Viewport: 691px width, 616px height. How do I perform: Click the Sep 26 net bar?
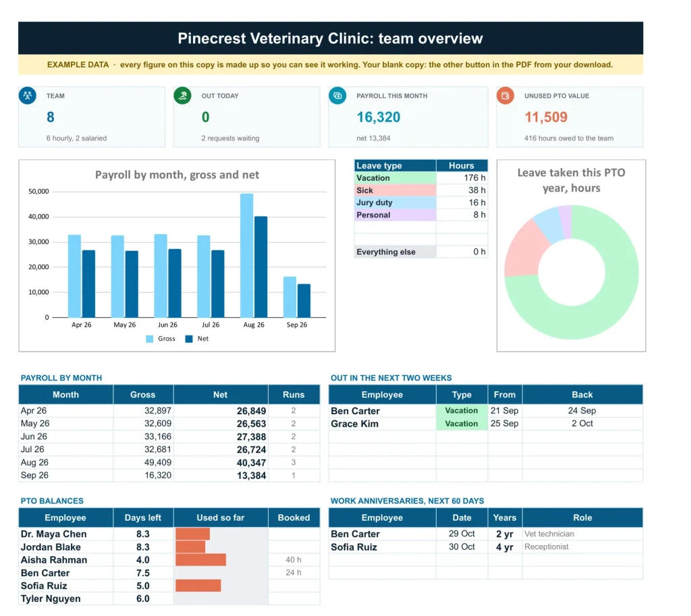click(304, 301)
